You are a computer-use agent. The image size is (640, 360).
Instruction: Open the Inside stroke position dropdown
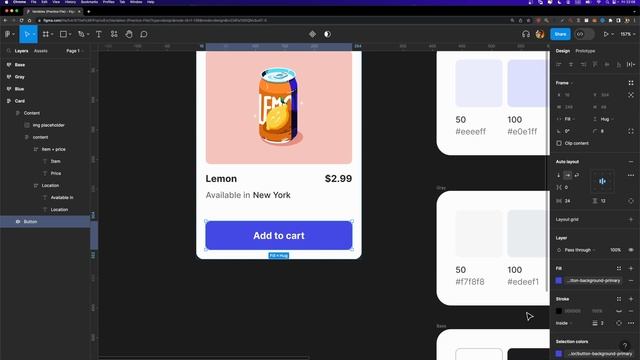[x=564, y=323]
